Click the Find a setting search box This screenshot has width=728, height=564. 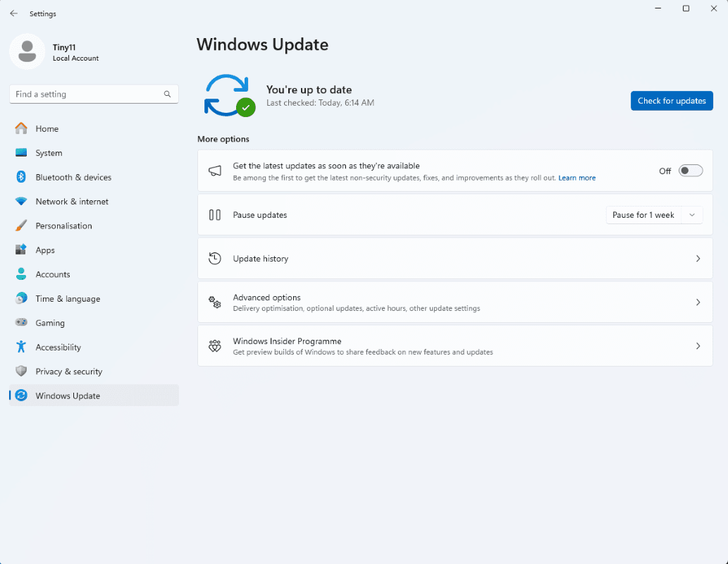pyautogui.click(x=94, y=94)
